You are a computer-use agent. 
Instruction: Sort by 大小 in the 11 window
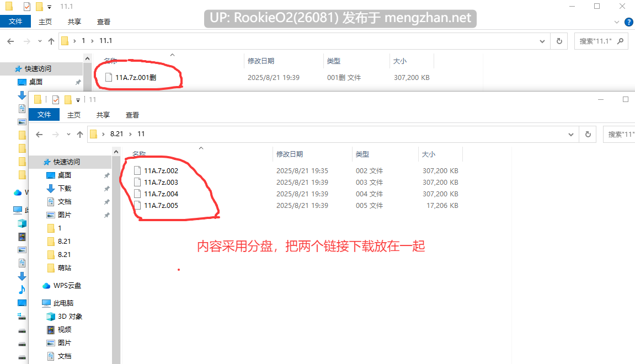coord(429,154)
